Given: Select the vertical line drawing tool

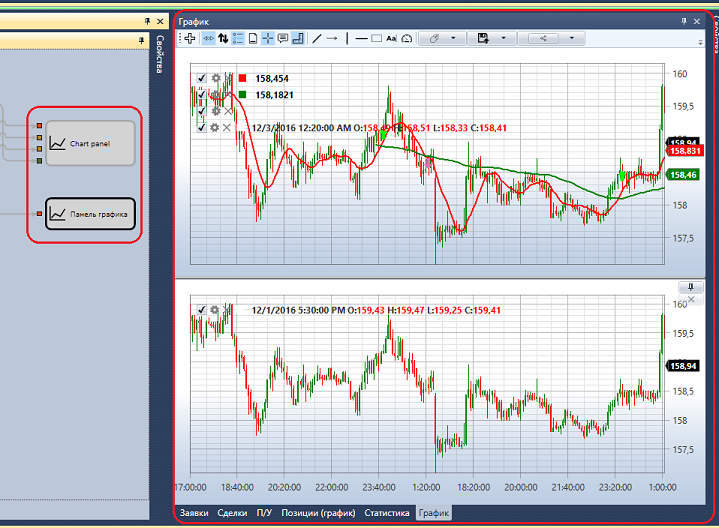Looking at the screenshot, I should 347,39.
